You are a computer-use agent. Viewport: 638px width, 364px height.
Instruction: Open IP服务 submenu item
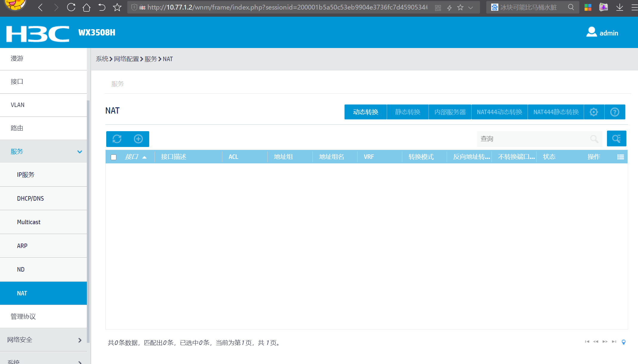click(x=43, y=175)
